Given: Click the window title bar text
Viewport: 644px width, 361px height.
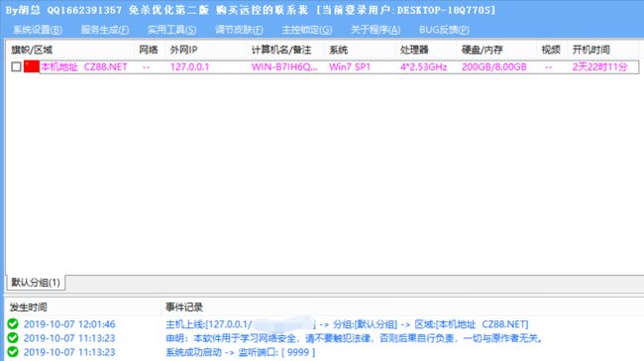Looking at the screenshot, I should (251, 10).
